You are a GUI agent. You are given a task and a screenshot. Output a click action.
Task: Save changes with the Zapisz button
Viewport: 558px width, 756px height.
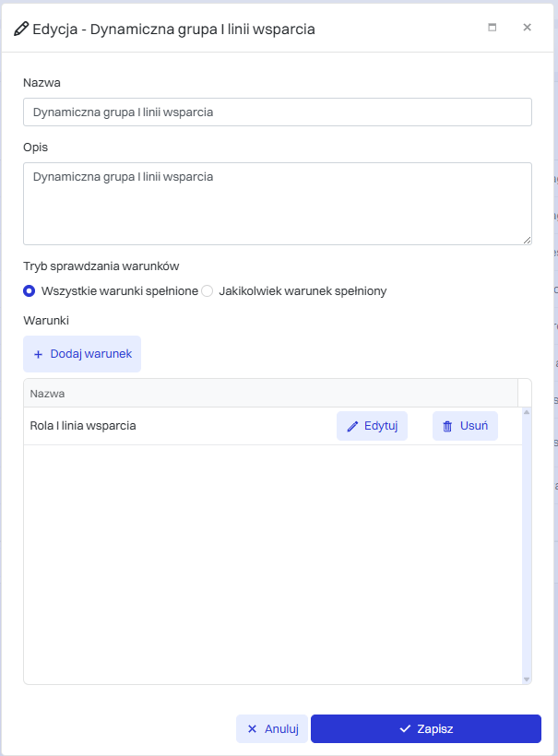click(x=426, y=728)
